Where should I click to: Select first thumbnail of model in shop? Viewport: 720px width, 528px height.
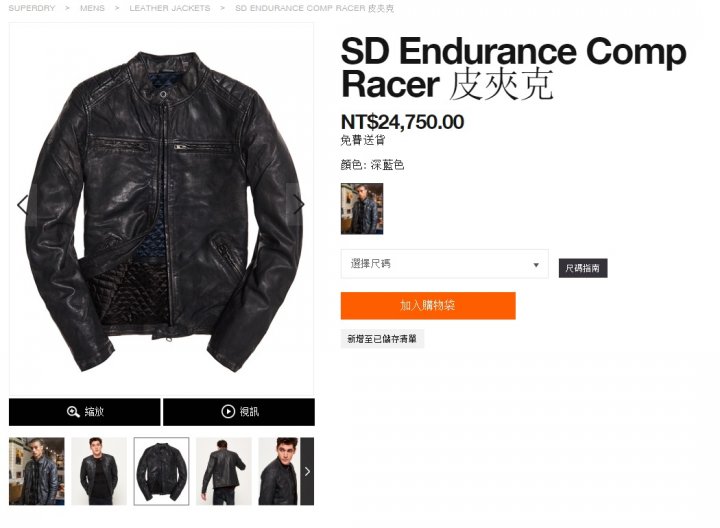pos(37,472)
